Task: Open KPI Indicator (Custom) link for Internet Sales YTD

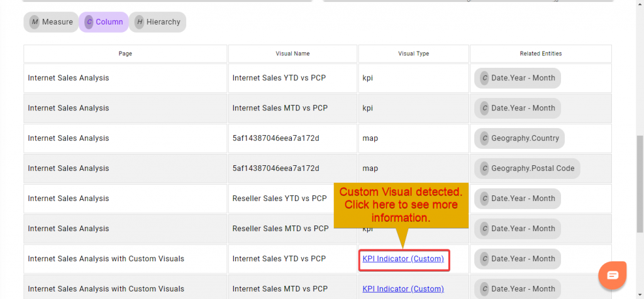Action: (x=403, y=259)
